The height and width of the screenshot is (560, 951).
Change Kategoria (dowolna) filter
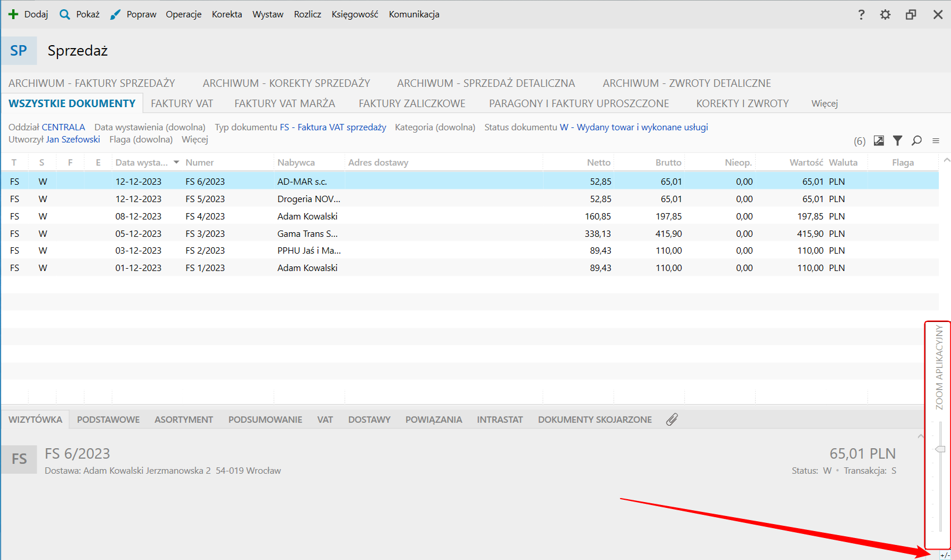click(435, 127)
